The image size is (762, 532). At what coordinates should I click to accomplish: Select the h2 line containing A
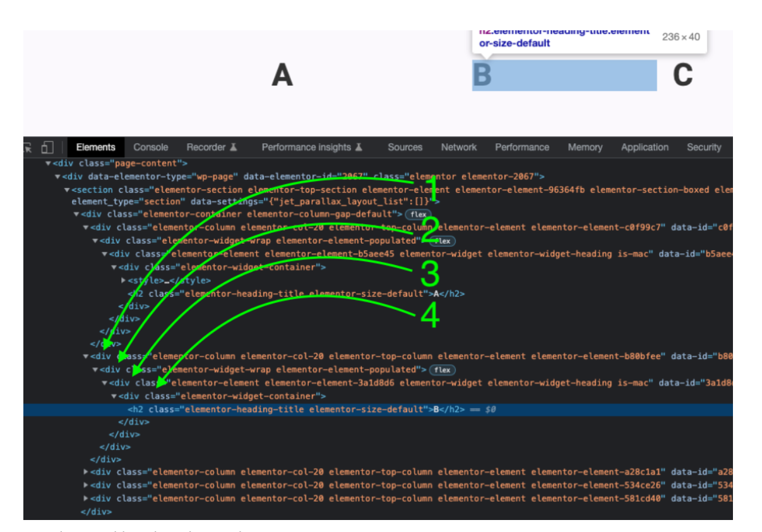point(297,293)
